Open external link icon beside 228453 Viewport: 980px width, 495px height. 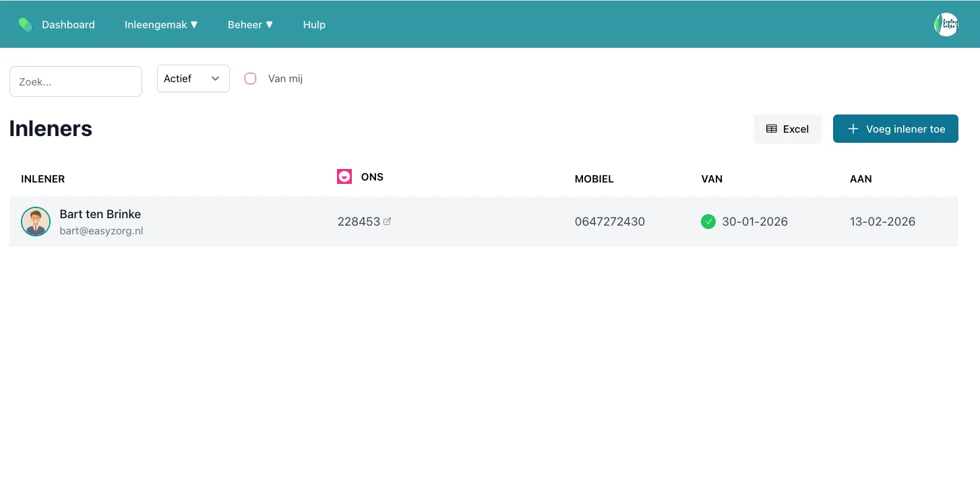click(387, 222)
